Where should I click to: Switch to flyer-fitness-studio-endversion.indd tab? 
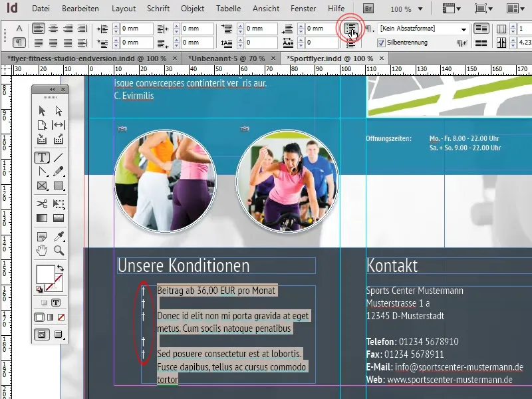pos(87,59)
